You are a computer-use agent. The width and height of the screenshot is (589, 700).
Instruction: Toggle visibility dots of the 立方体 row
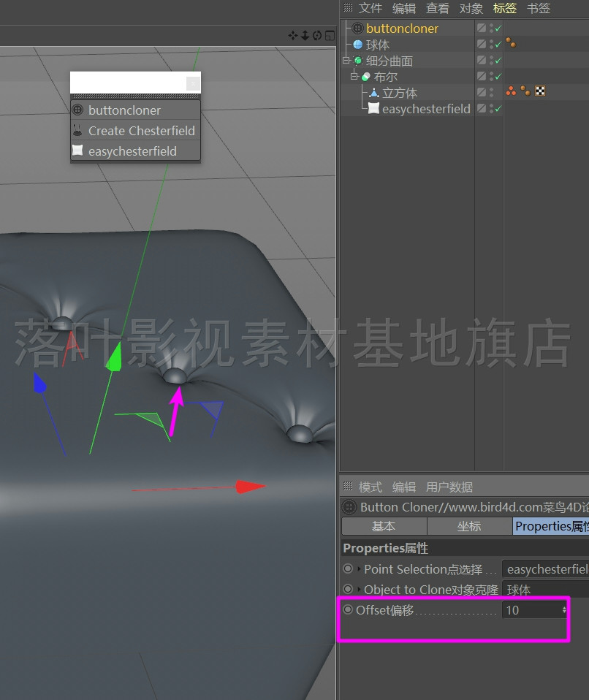click(492, 92)
